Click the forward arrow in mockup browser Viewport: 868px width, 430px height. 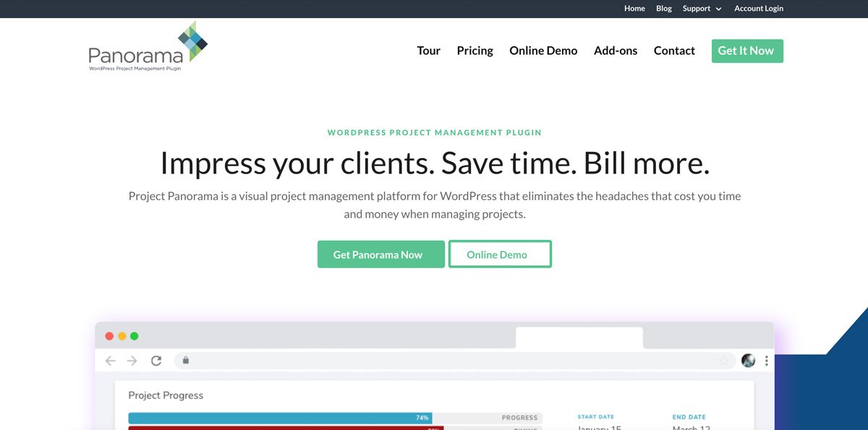tap(132, 361)
